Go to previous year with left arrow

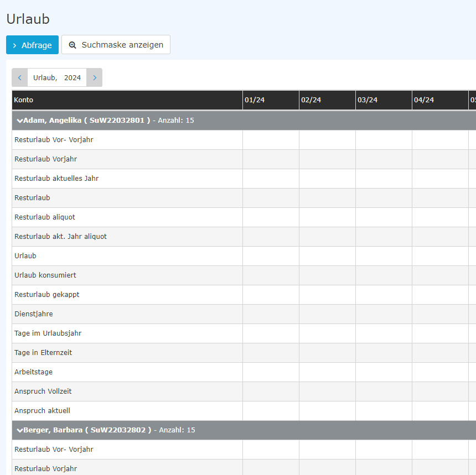click(20, 77)
